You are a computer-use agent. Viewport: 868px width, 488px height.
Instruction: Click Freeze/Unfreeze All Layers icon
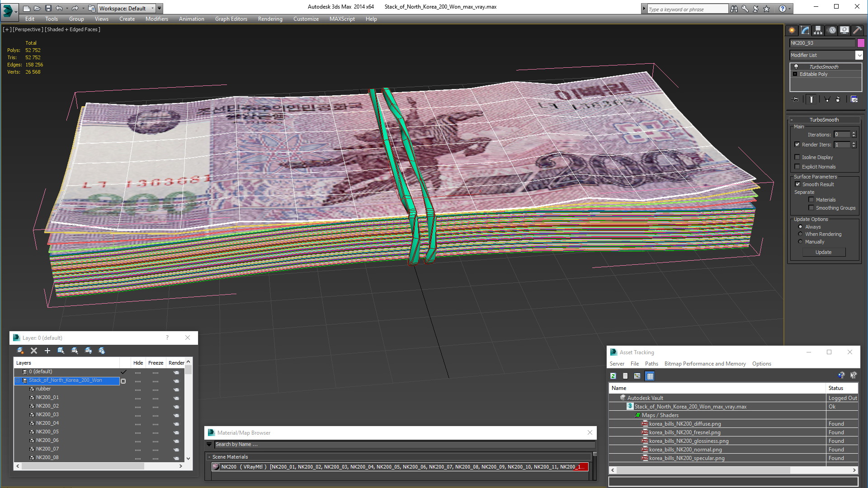click(102, 351)
